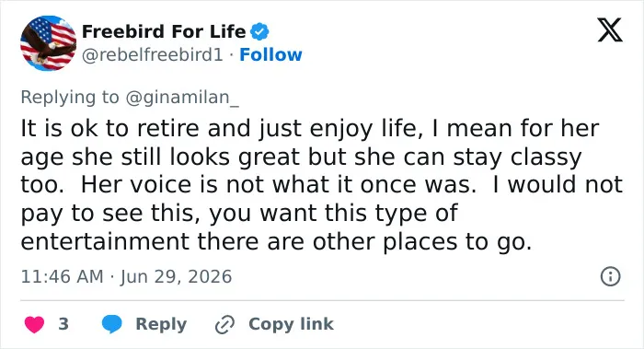The width and height of the screenshot is (644, 349).
Task: Click the Reply text label
Action: pos(161,324)
